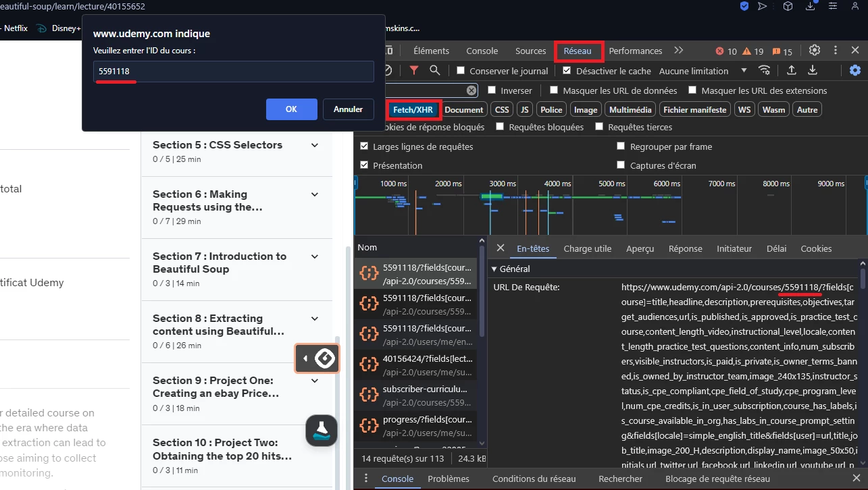This screenshot has width=868, height=490.
Task: Show more DevTools tabs chevron
Action: click(678, 51)
